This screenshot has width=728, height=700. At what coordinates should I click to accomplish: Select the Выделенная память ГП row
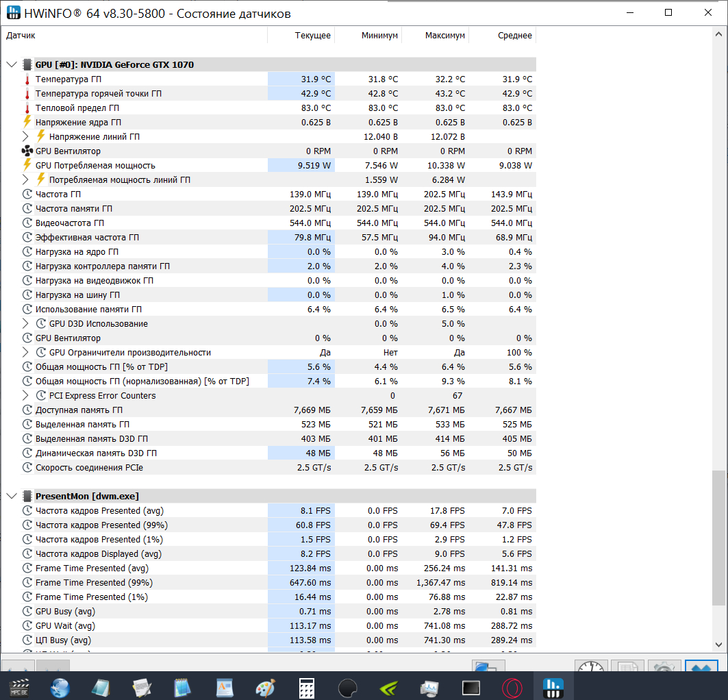click(x=279, y=424)
